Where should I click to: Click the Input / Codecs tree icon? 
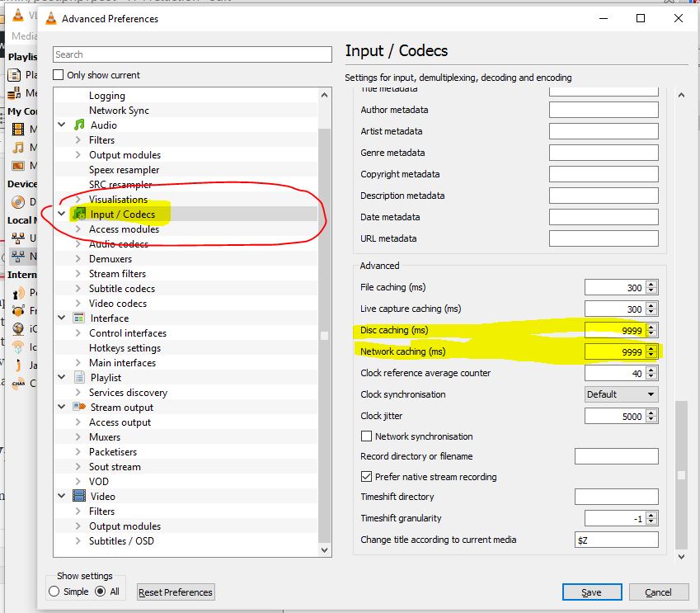(x=79, y=215)
